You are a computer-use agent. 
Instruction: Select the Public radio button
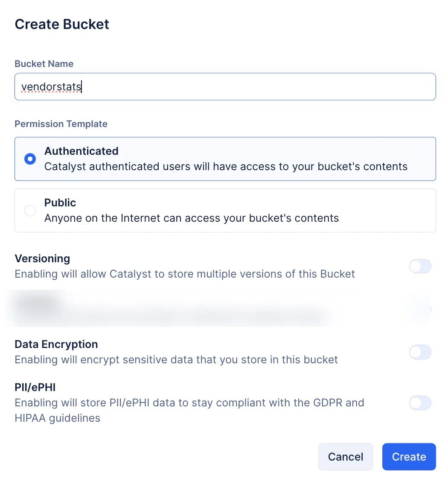(x=30, y=211)
